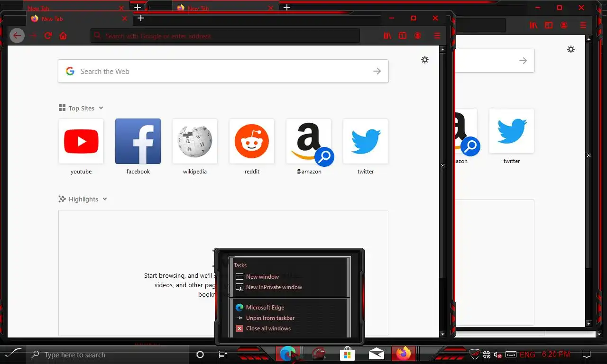The height and width of the screenshot is (364, 607).
Task: Open twitter tile in back Firefox window
Action: pyautogui.click(x=512, y=131)
